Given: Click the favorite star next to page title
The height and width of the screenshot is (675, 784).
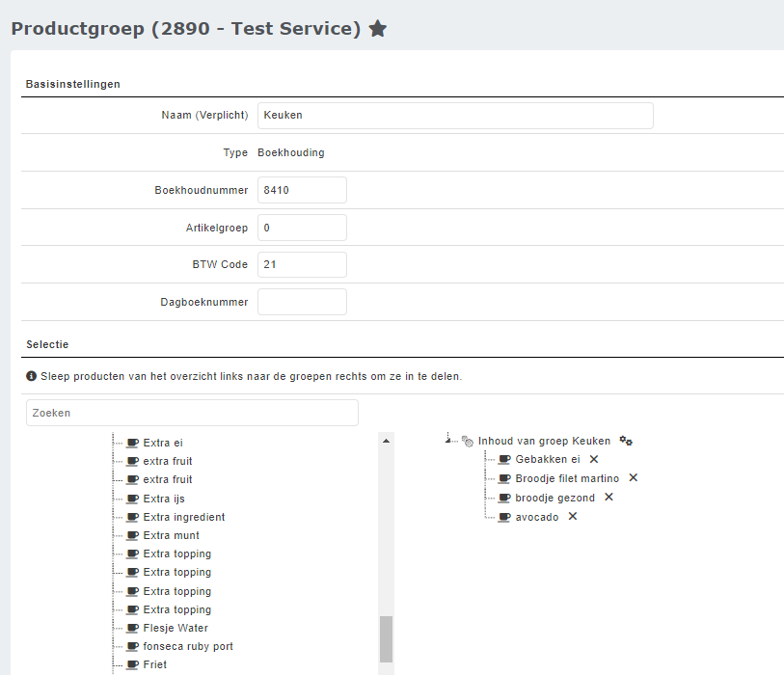Looking at the screenshot, I should click(378, 29).
